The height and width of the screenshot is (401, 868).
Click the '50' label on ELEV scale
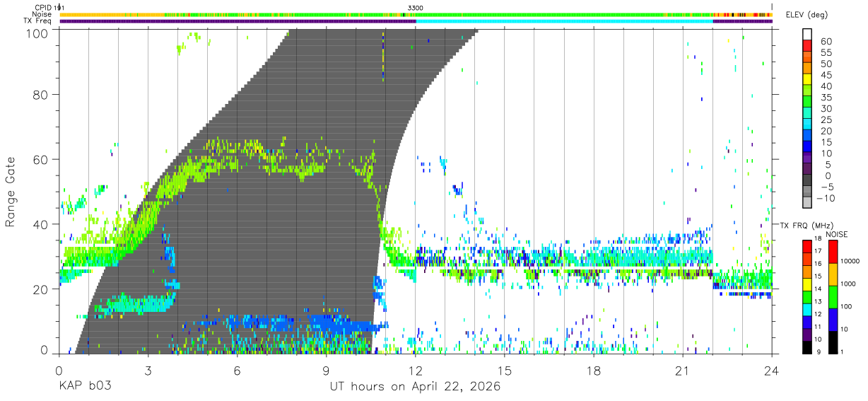point(825,64)
